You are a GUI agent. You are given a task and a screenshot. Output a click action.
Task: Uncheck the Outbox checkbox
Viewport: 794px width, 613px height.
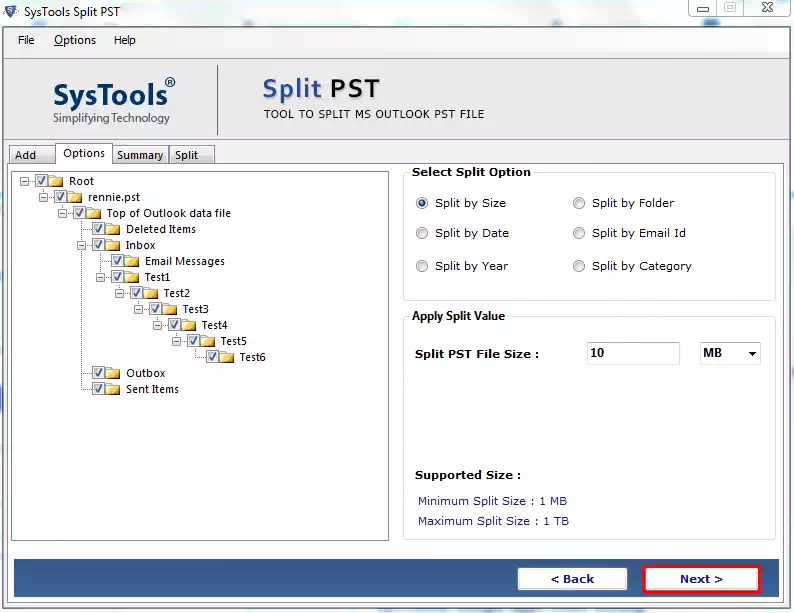pos(98,373)
